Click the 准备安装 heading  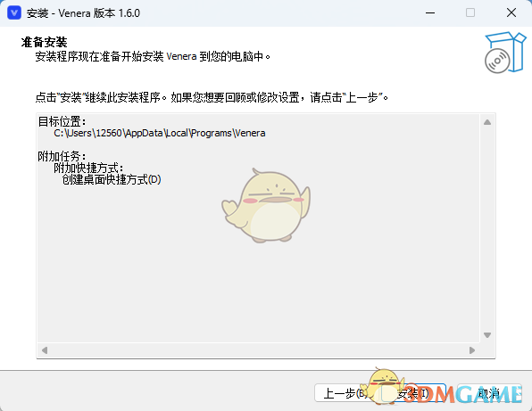click(x=44, y=43)
